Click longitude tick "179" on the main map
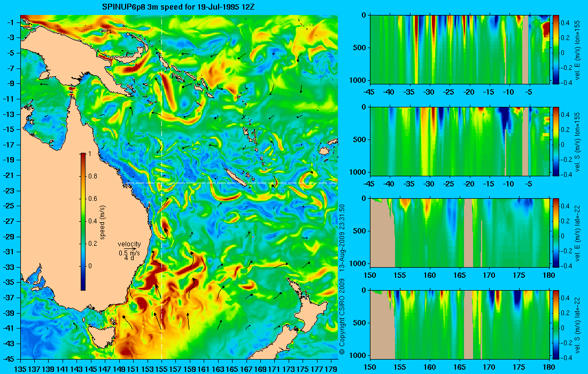Screen dimensions: 588x374 point(331,369)
